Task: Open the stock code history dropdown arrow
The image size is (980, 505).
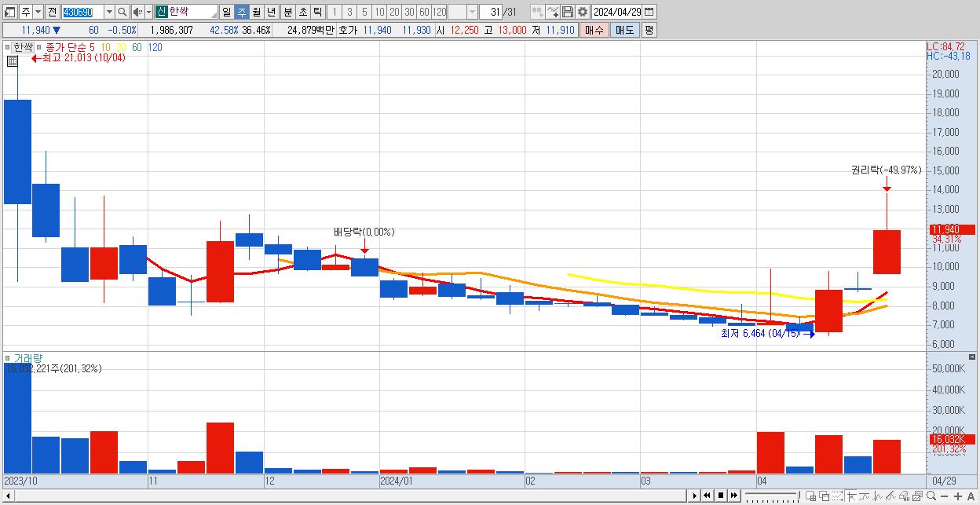Action: 108,12
